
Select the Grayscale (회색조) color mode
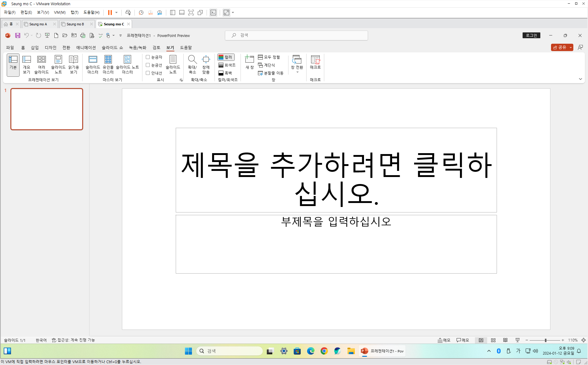tap(227, 65)
